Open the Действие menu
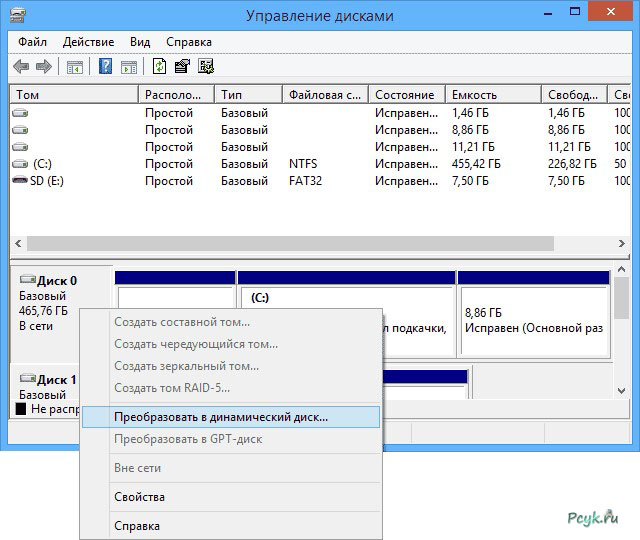 (x=89, y=42)
